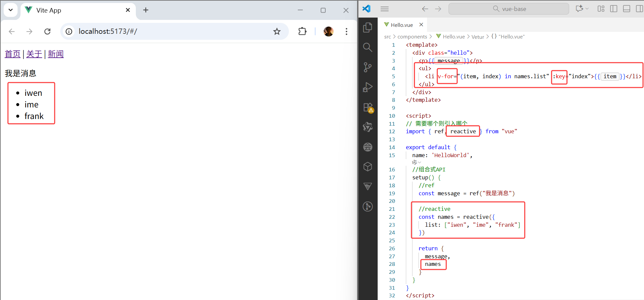Screen dimensions: 644x300
Task: Click setup() on line 17
Action: (x=423, y=178)
